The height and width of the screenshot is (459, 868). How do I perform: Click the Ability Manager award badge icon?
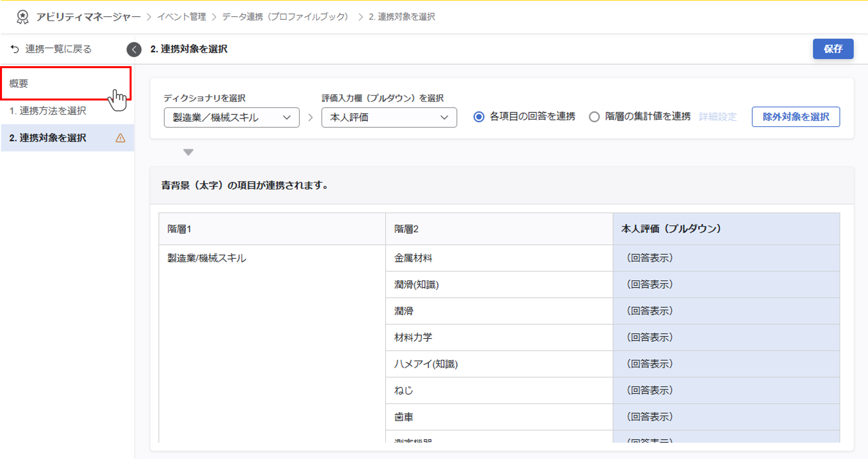click(22, 17)
